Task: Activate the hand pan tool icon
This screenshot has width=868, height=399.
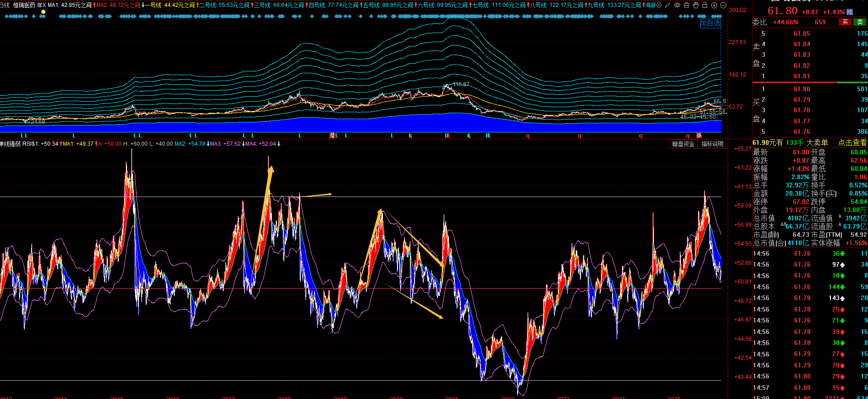Action: pos(696,5)
